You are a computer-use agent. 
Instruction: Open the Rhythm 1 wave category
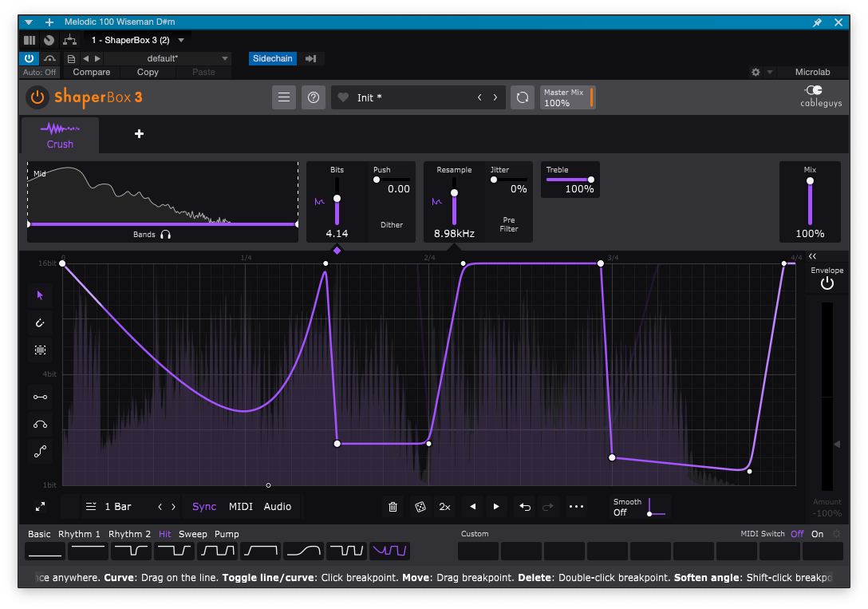pyautogui.click(x=79, y=534)
